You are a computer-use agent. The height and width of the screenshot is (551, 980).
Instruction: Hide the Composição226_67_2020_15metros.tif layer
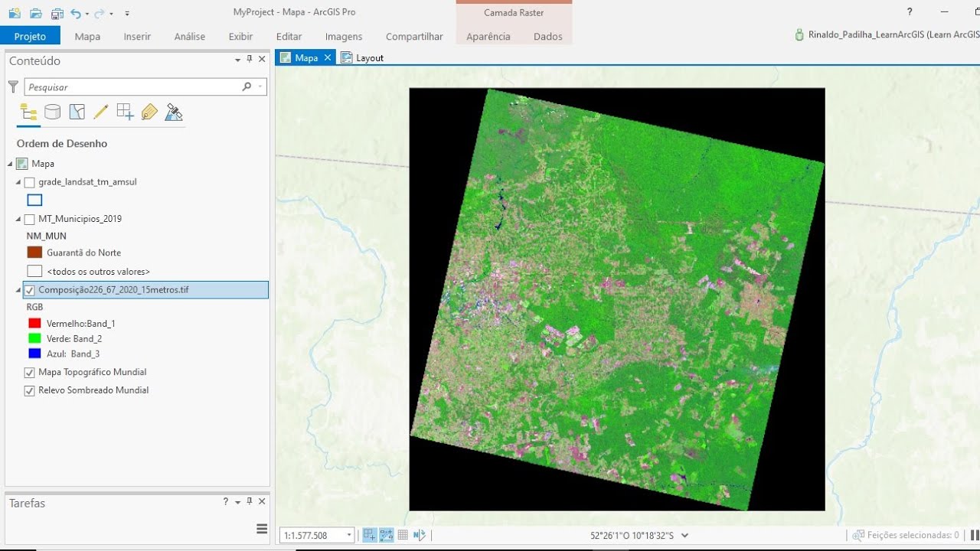click(x=30, y=290)
